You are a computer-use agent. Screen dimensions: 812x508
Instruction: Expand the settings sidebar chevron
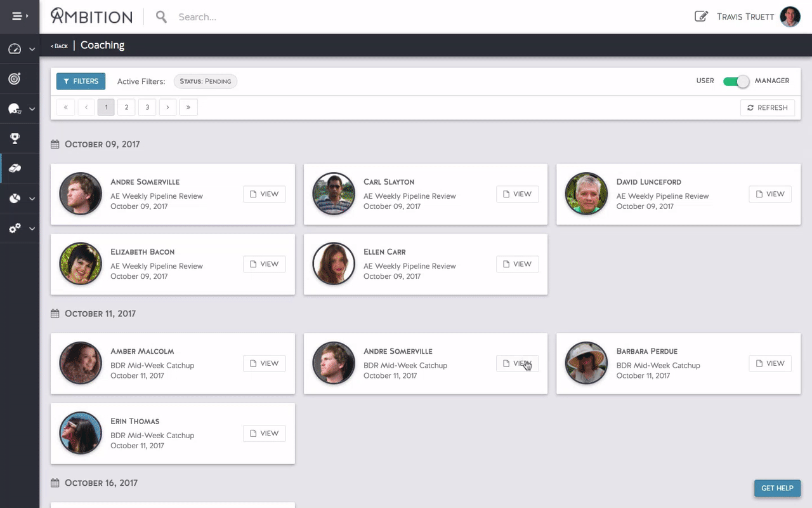32,229
